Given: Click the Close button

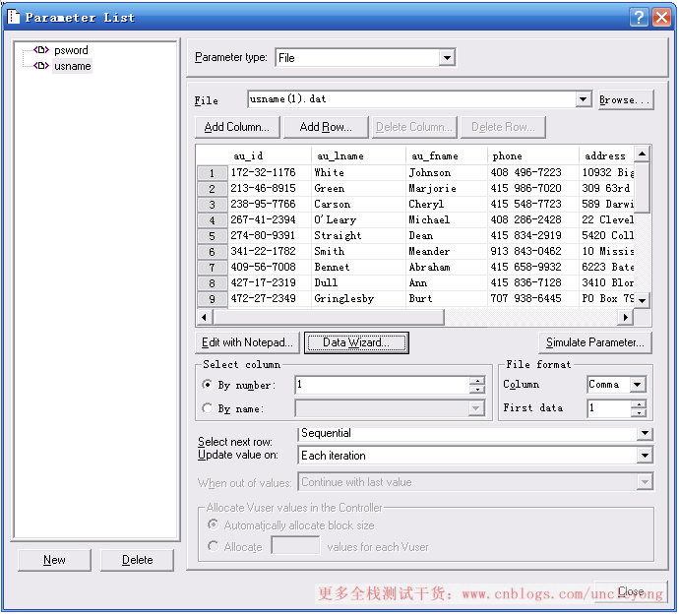Looking at the screenshot, I should (631, 591).
